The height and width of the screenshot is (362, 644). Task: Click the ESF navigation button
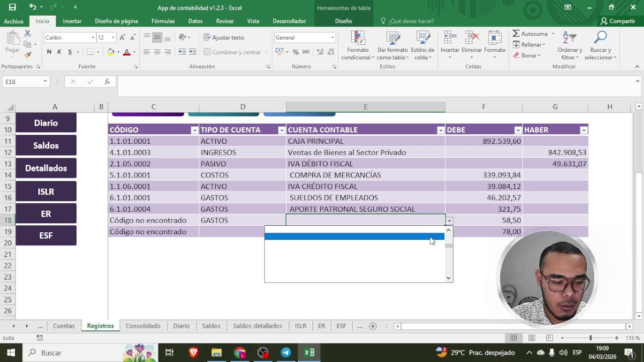pos(46,235)
